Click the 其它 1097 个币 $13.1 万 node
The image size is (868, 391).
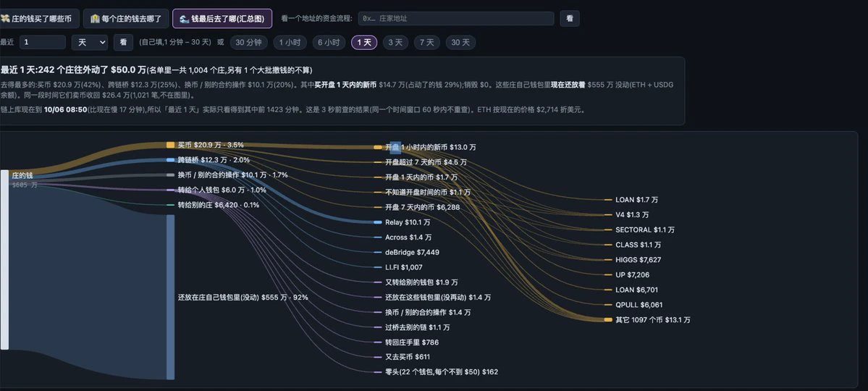coord(653,319)
